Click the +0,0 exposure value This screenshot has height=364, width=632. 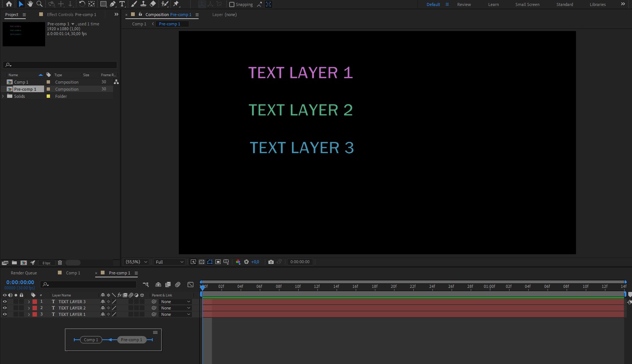[255, 262]
